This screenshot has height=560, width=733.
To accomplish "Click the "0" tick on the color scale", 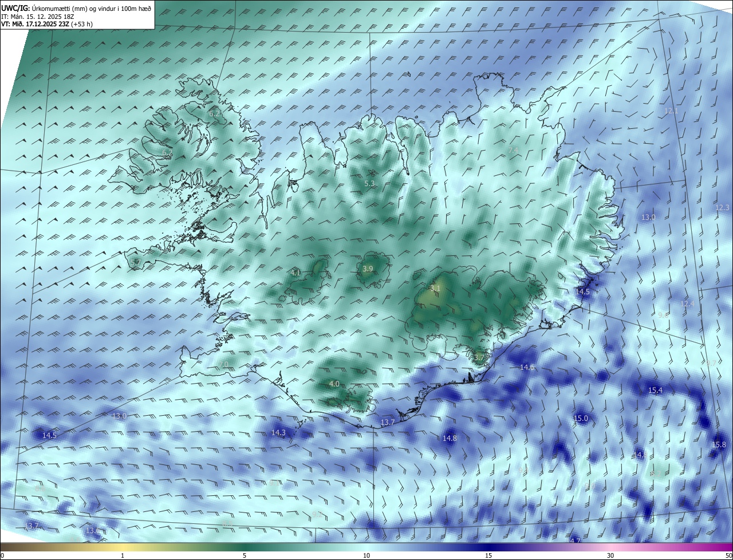I will click(2, 555).
